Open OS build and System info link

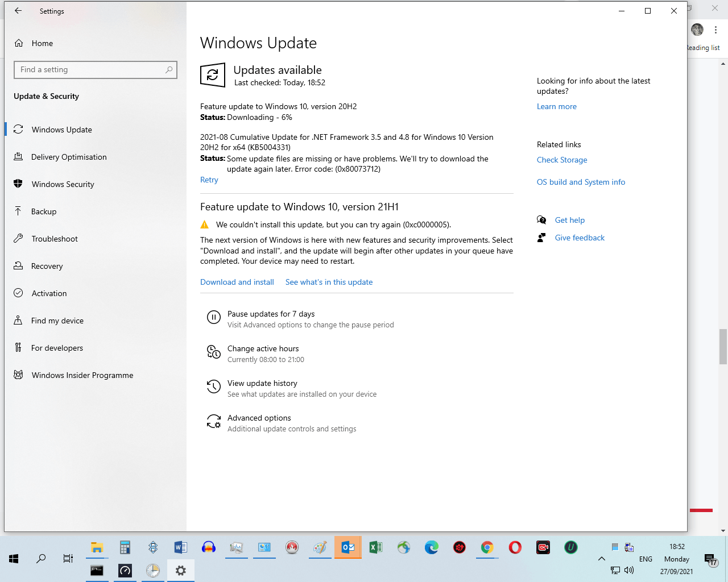[581, 182]
